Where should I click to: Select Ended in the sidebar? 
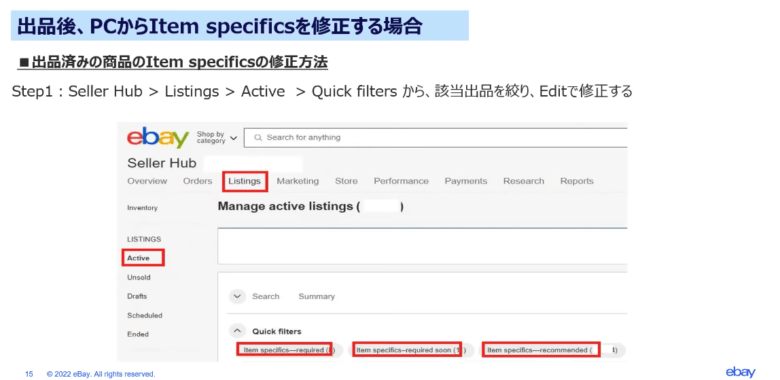click(x=138, y=334)
